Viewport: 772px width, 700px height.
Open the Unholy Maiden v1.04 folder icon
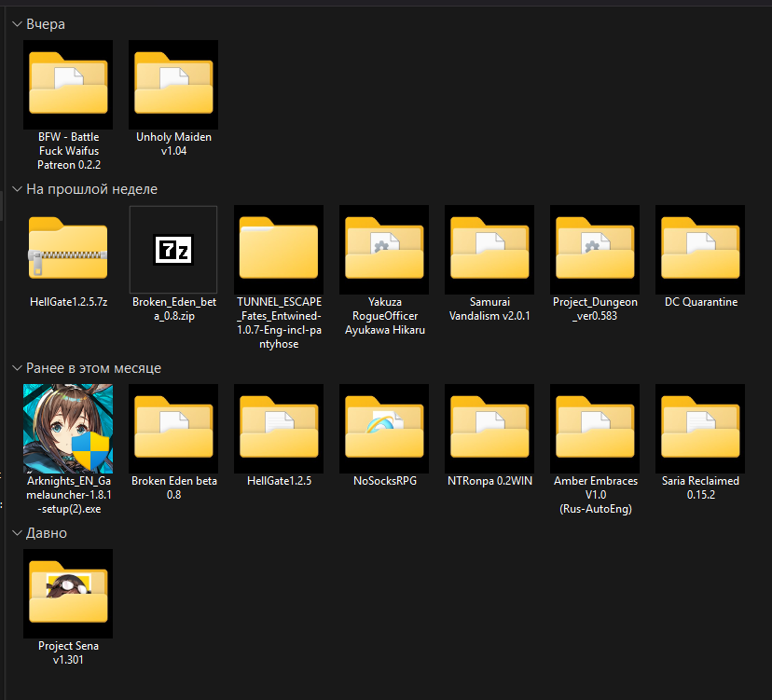(x=173, y=84)
